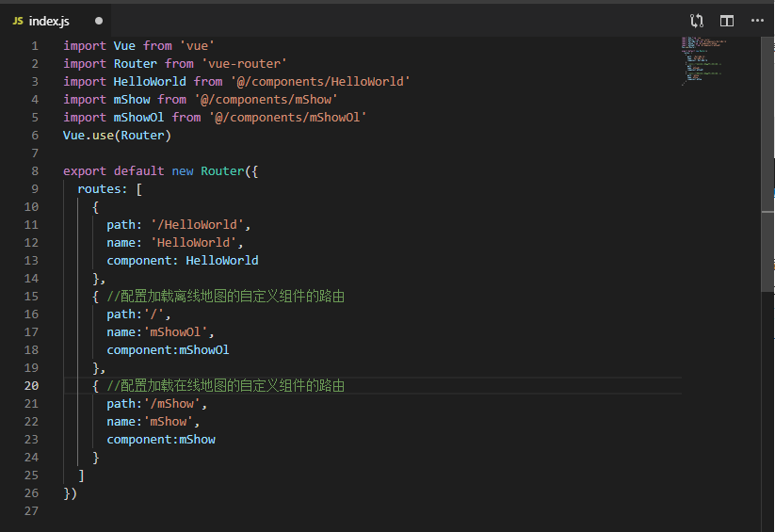Click 'new' keyword on line 8
Viewport: 775px width, 532px height.
(183, 171)
